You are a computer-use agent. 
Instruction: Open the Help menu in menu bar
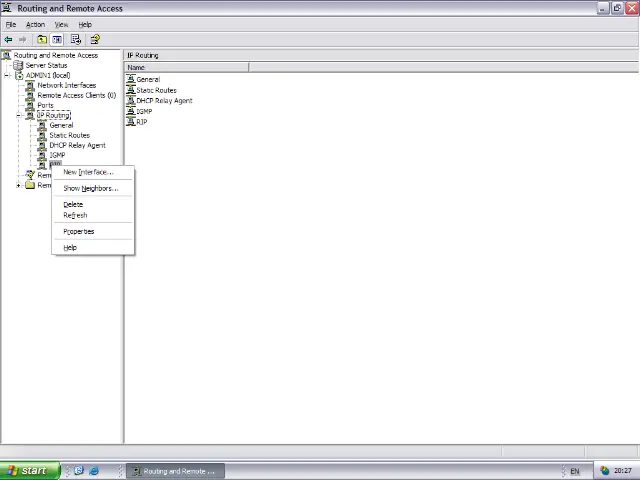85,24
